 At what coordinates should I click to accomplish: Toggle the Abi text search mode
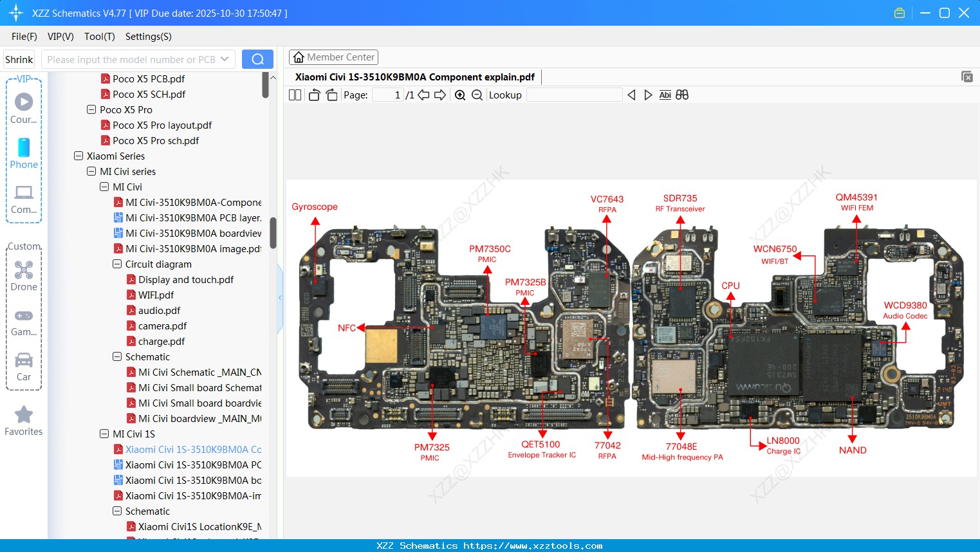click(665, 95)
